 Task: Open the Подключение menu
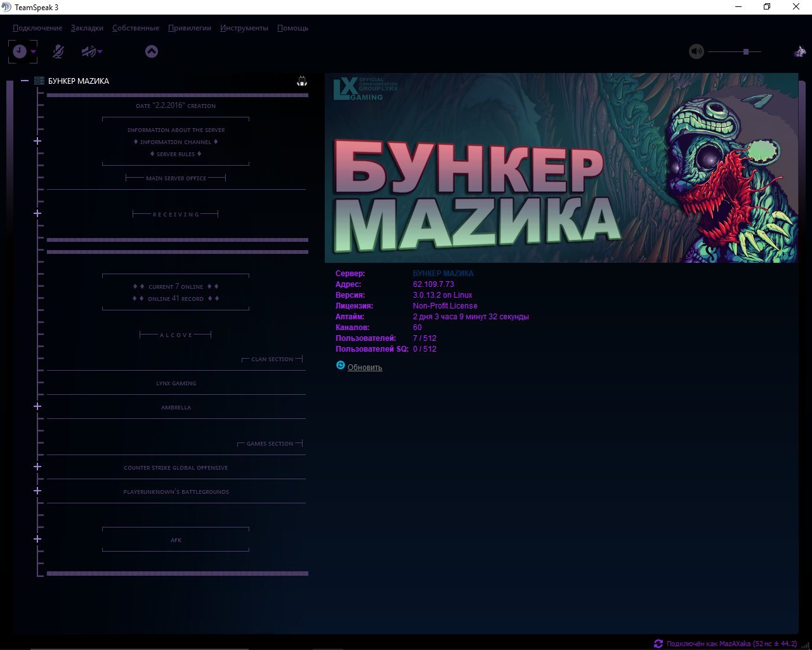tap(37, 28)
